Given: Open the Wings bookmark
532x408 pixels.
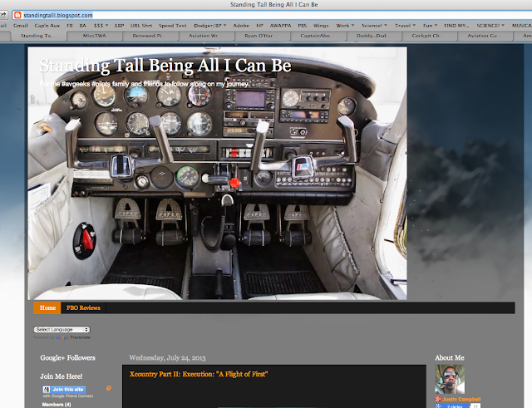Looking at the screenshot, I should pyautogui.click(x=321, y=26).
